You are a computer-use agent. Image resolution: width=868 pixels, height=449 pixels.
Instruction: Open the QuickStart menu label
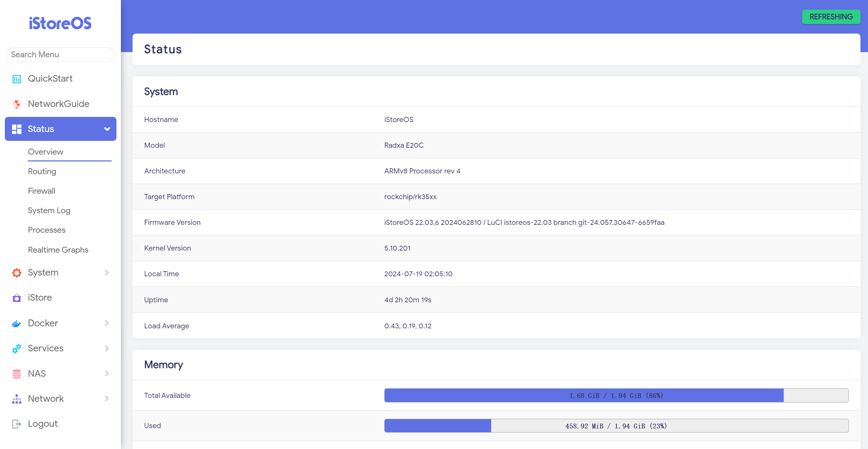tap(50, 78)
